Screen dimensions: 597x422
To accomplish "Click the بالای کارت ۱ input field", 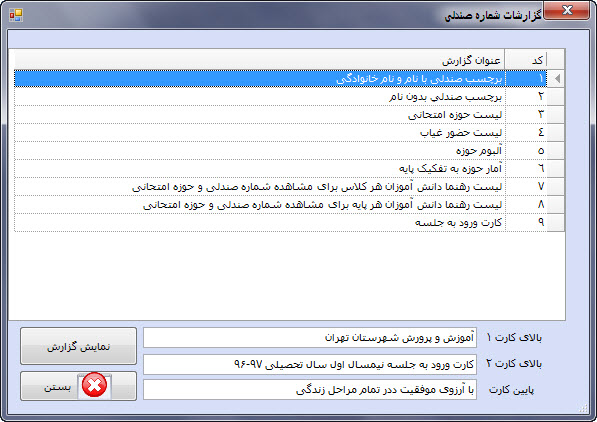I will (x=310, y=337).
